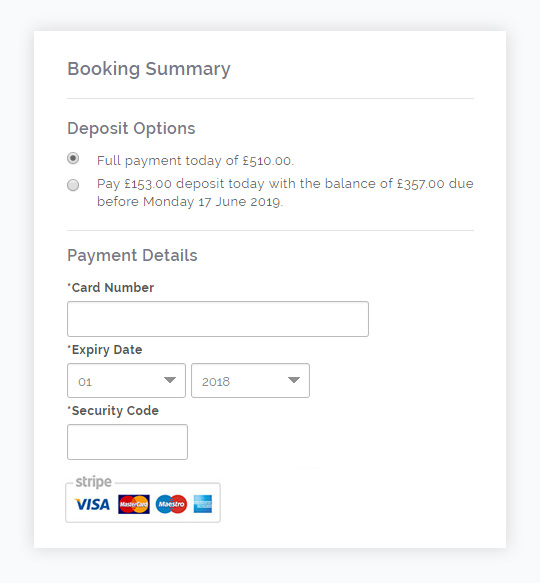Focus the Security Code input field
540x583 pixels.
click(x=127, y=442)
